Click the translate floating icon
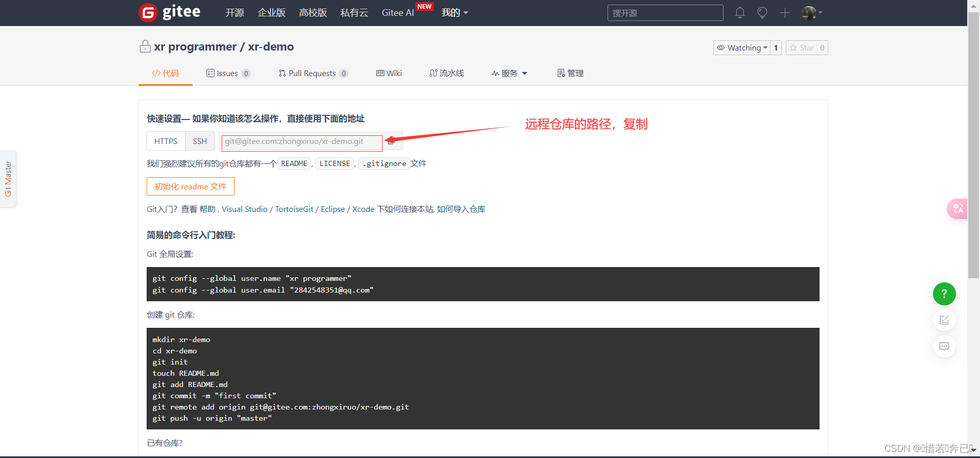Screen dimensions: 980x458 [x=958, y=208]
